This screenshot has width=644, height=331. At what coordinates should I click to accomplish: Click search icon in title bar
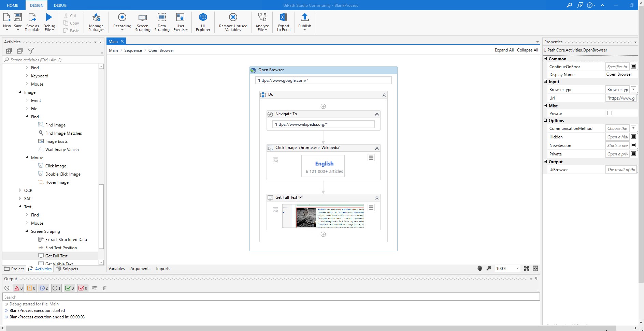click(x=569, y=5)
